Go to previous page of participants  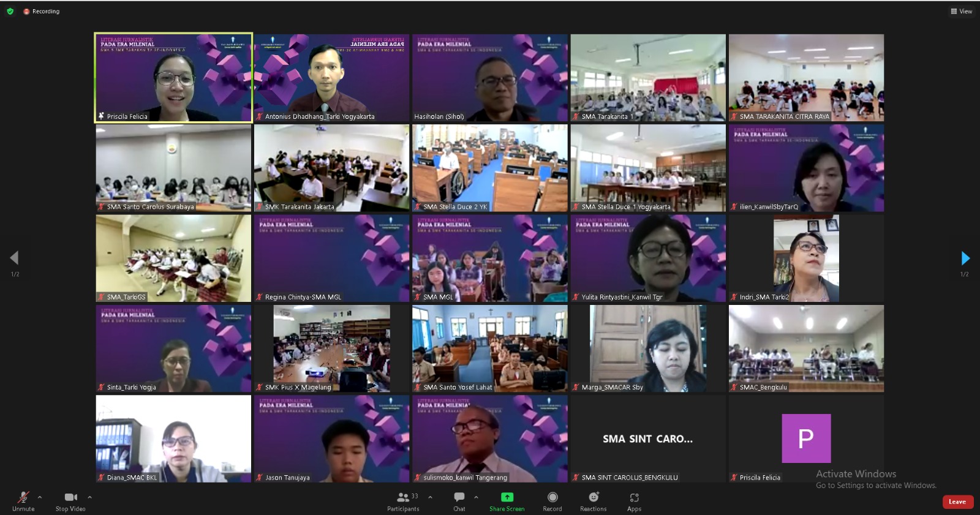tap(15, 258)
